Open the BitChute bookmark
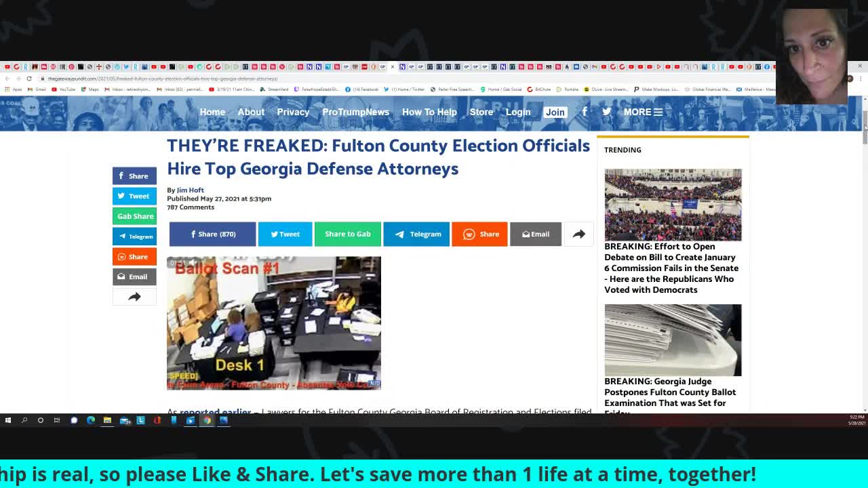This screenshot has height=488, width=868. [x=539, y=89]
